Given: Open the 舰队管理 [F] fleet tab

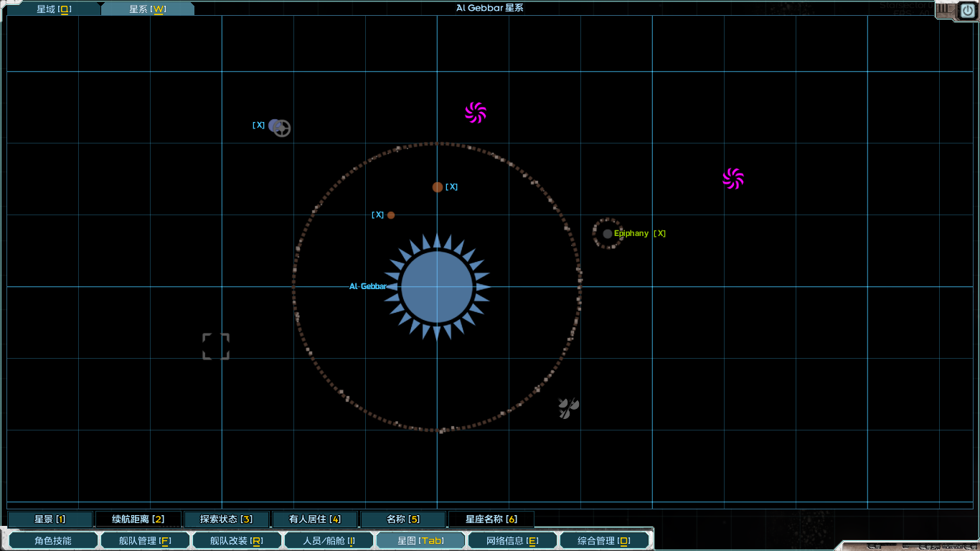Looking at the screenshot, I should (x=145, y=541).
